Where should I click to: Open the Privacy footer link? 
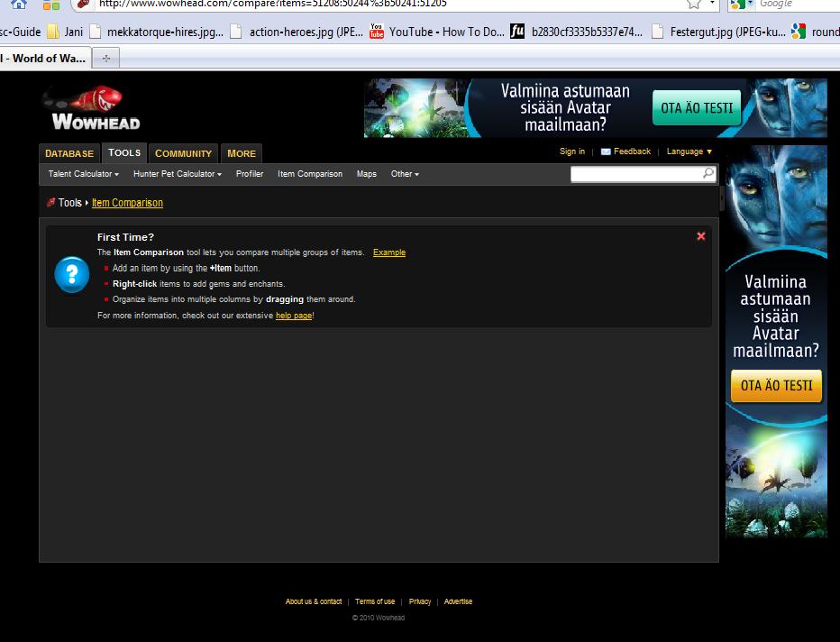[420, 601]
